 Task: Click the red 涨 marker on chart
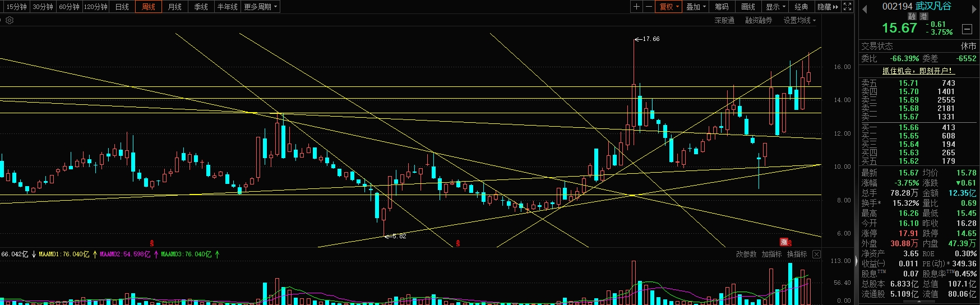pyautogui.click(x=784, y=242)
